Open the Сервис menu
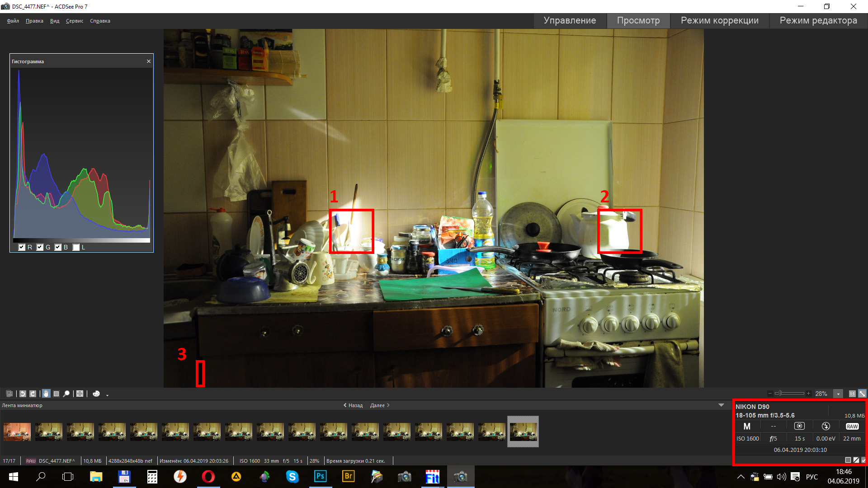 (x=74, y=21)
